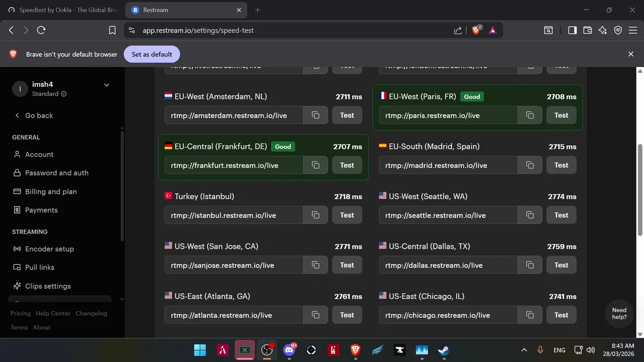Open Brave VPN icon
Image resolution: width=644 pixels, height=362 pixels.
click(618, 30)
